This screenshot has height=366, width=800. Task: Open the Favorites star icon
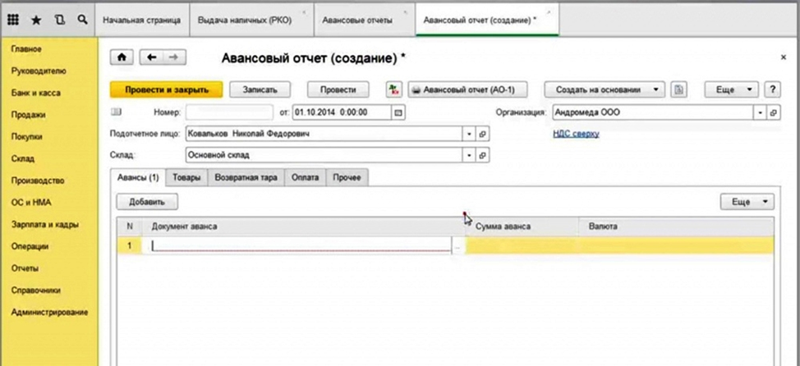pyautogui.click(x=36, y=20)
